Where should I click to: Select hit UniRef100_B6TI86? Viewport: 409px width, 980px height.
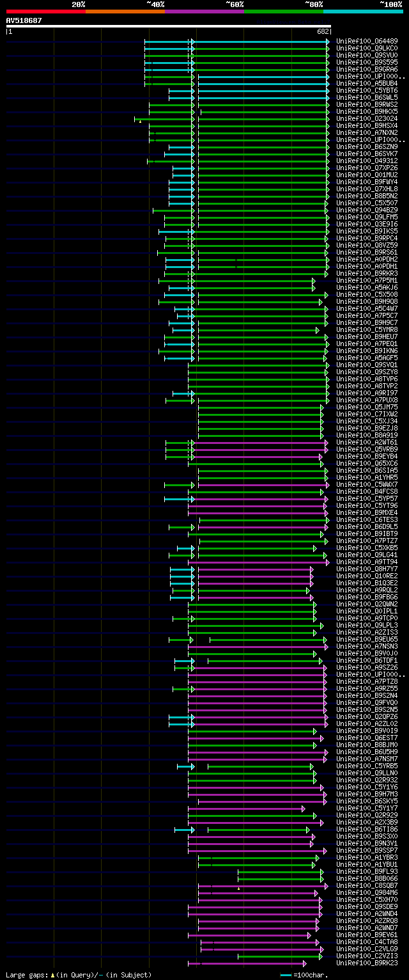(x=367, y=829)
